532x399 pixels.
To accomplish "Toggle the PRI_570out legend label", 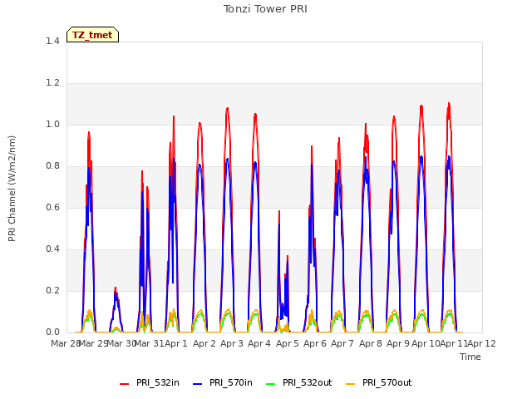I will click(387, 382).
